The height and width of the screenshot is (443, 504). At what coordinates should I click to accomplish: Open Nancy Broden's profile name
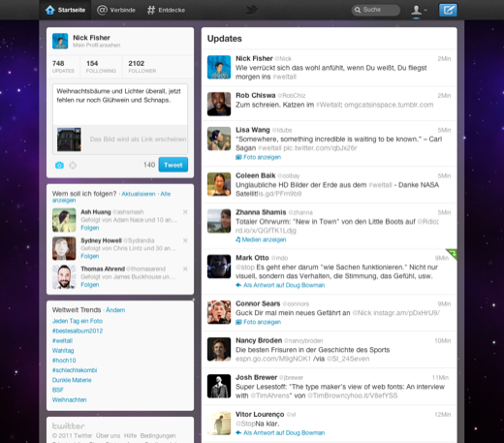[x=259, y=340]
